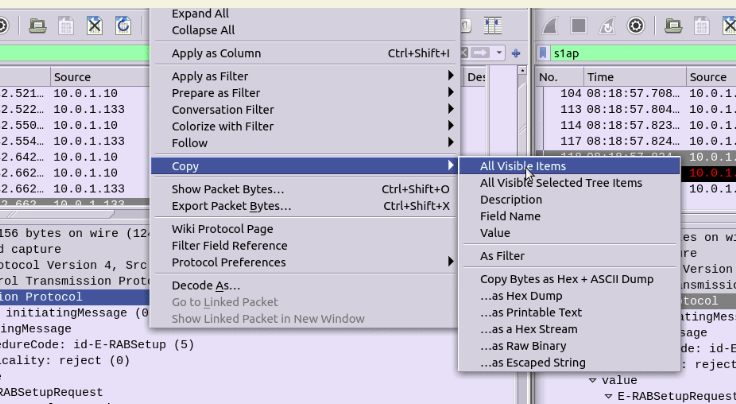Select Export Packet Bytes… menu entry

point(305,206)
